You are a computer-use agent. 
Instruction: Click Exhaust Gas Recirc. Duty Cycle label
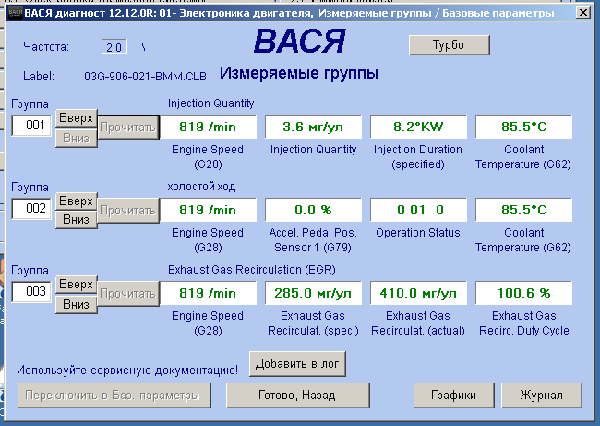[524, 323]
